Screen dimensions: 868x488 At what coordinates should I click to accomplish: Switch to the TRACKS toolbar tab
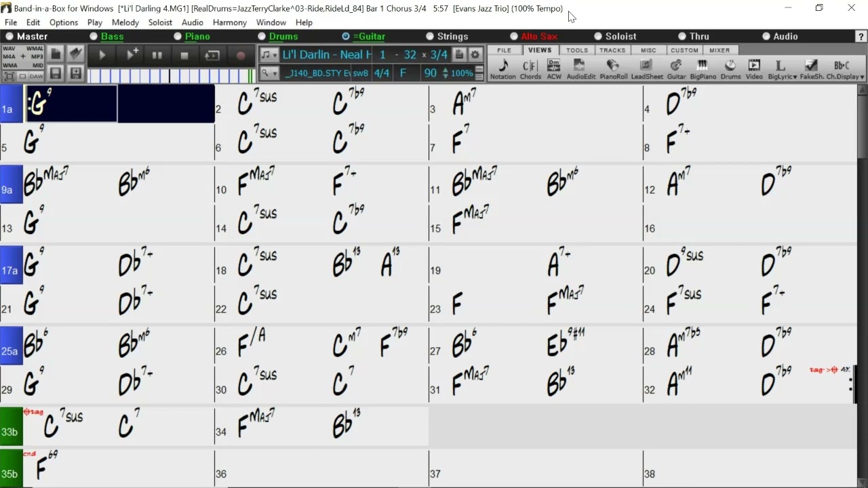pos(612,50)
